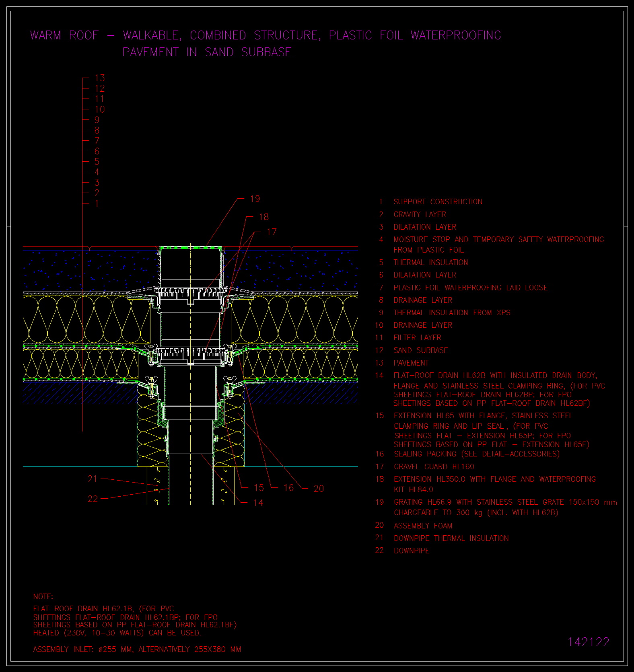The width and height of the screenshot is (634, 672).
Task: Click 'CHARGEABLE TO 300 kg (INCL. WITH HL62B)' line
Action: click(476, 513)
